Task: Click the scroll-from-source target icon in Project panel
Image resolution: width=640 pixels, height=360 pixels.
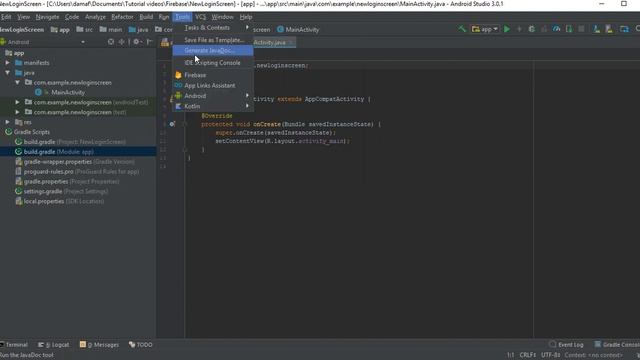Action: coord(111,42)
